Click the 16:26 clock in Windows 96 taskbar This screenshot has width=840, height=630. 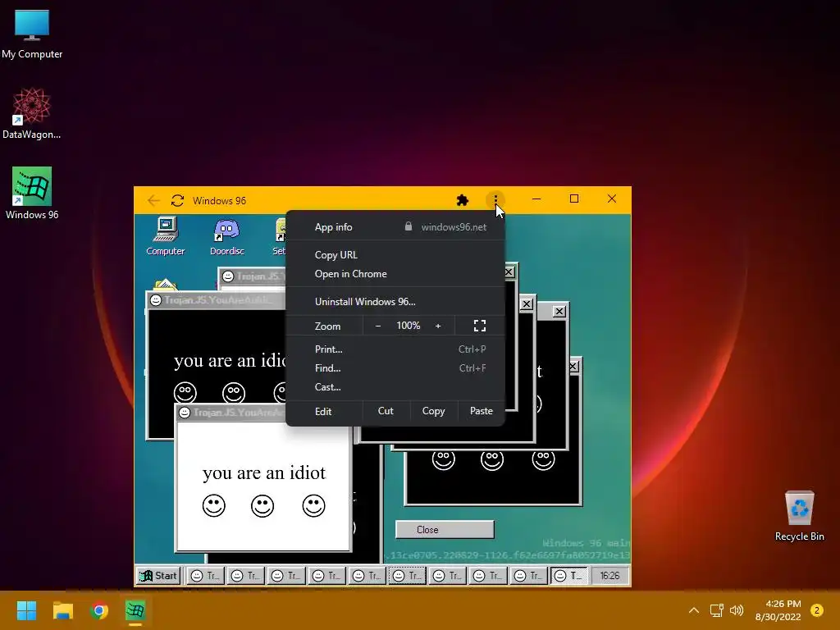point(609,576)
